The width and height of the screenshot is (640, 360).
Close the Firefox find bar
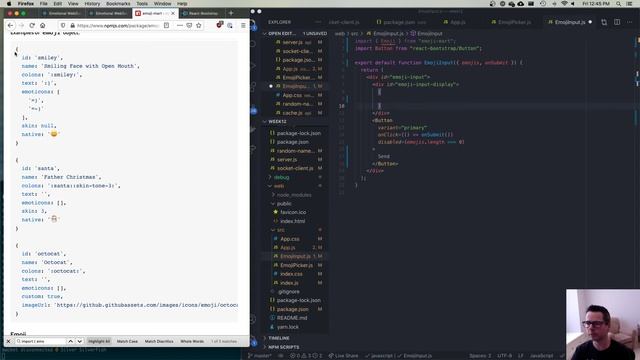(8, 341)
